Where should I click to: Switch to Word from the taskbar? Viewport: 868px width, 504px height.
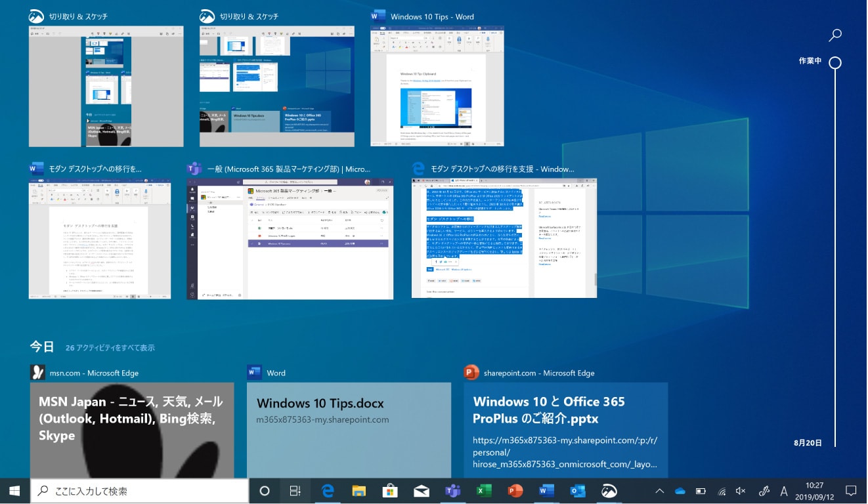[546, 491]
